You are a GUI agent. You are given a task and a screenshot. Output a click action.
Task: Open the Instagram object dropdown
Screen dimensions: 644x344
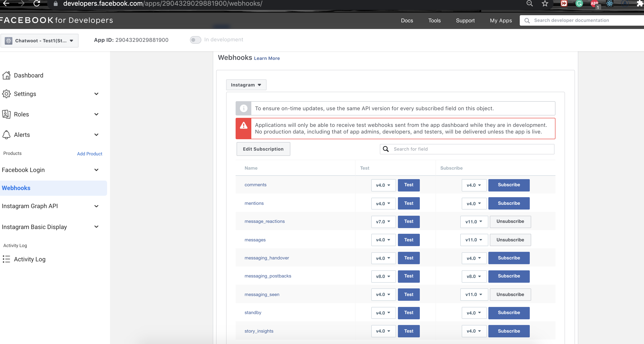(246, 85)
